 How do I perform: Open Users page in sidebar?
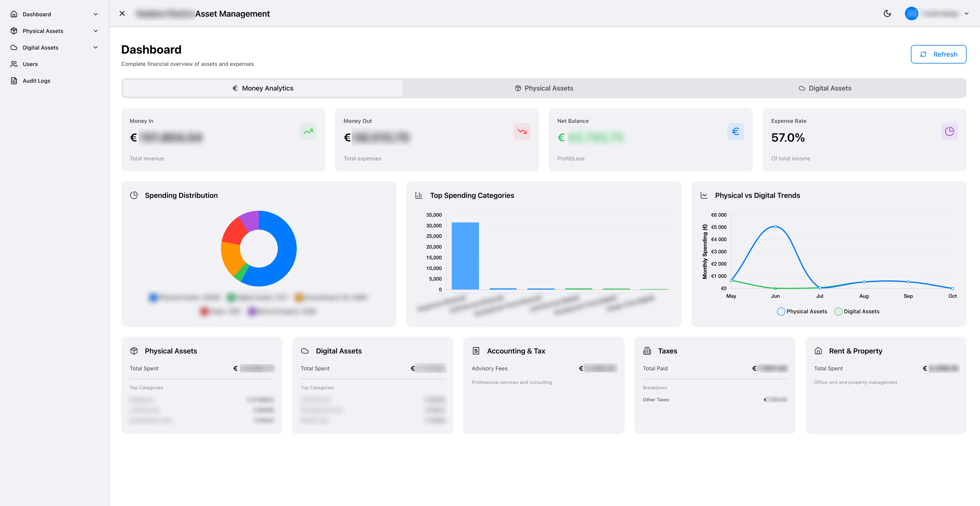pos(30,64)
